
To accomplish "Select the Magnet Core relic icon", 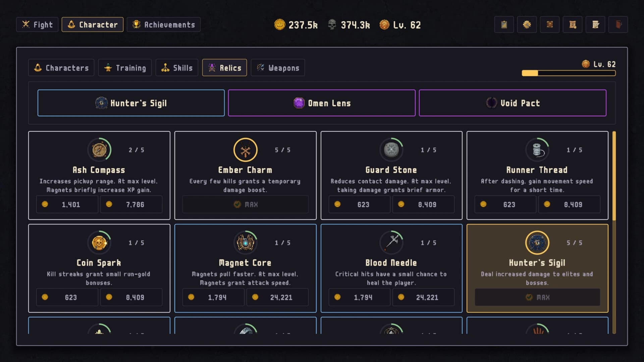I will click(246, 243).
